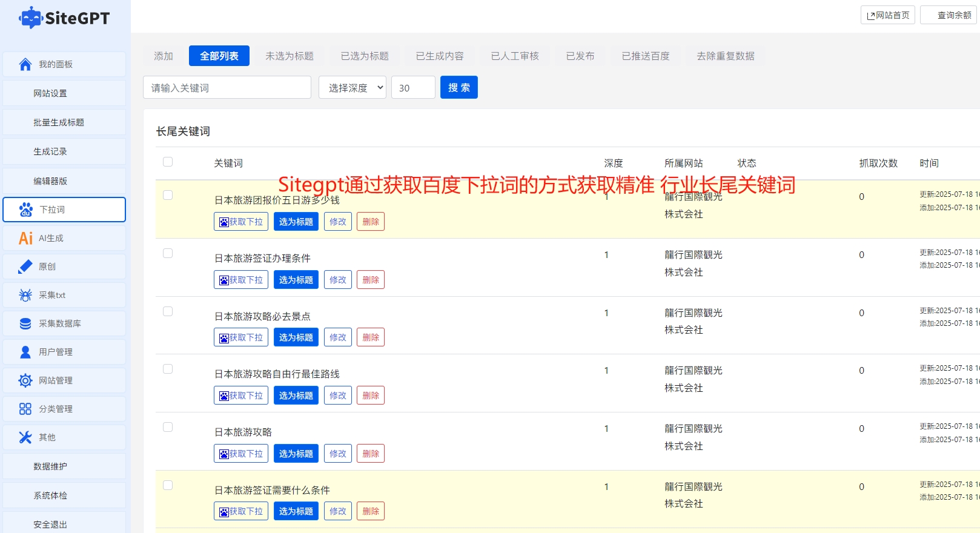Click 修改 for 日本旅游攻略
Image resolution: width=980 pixels, height=533 pixels.
(x=338, y=454)
